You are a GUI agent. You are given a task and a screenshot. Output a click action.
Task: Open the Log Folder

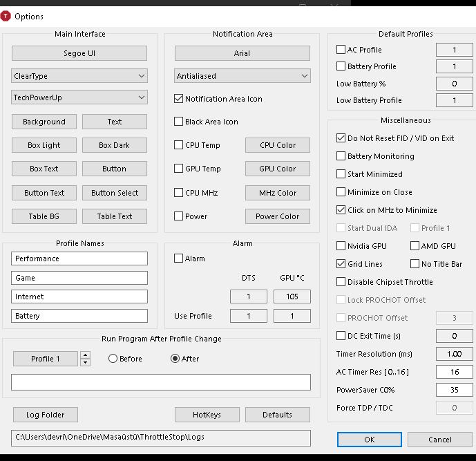coord(45,415)
